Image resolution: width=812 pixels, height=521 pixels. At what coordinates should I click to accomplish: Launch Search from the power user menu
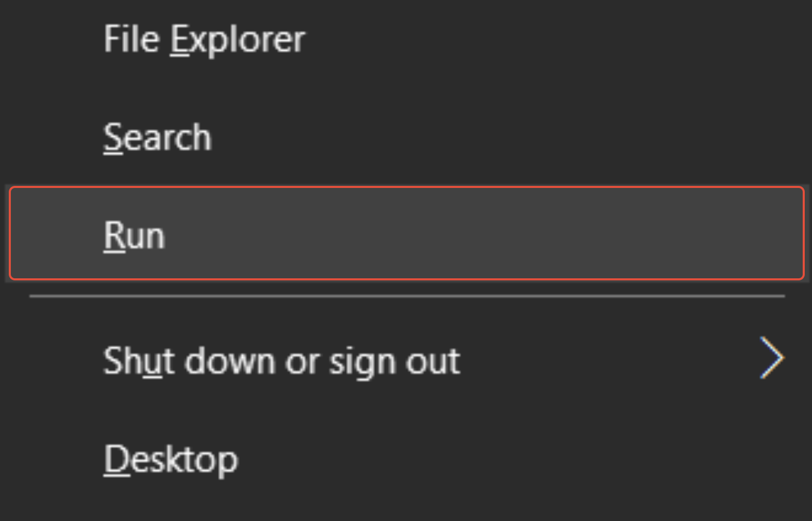(158, 137)
